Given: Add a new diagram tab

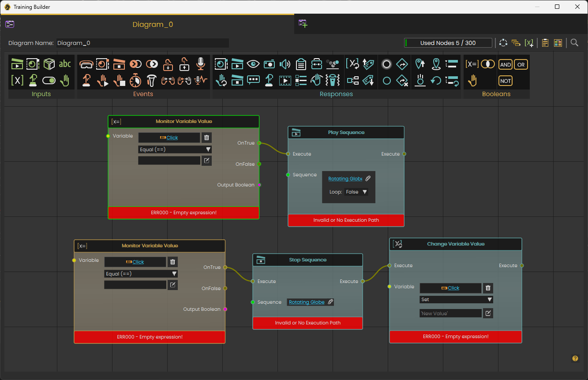Looking at the screenshot, I should pos(303,24).
